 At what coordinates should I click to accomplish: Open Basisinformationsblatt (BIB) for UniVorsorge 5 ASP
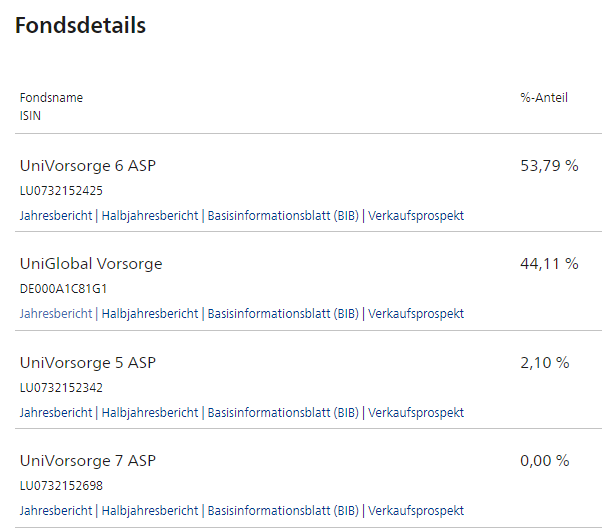[283, 413]
